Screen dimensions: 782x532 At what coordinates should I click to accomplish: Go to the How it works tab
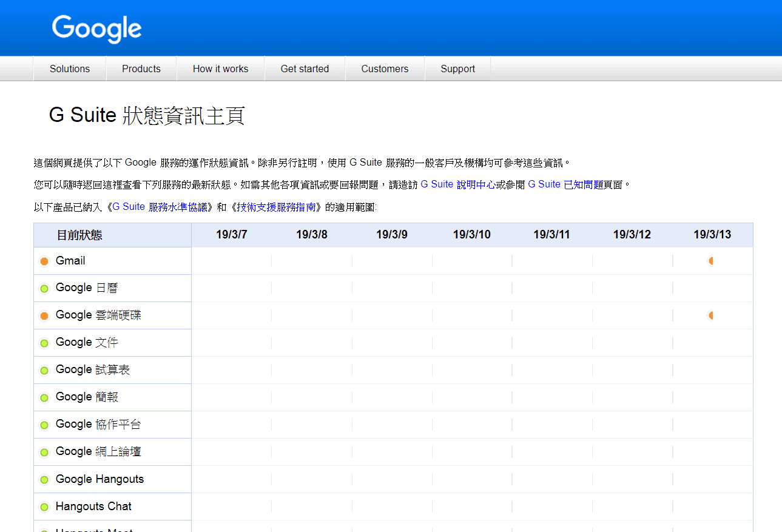click(221, 69)
